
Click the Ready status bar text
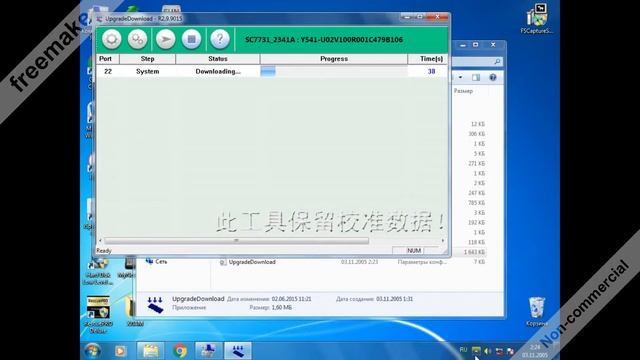click(x=104, y=251)
